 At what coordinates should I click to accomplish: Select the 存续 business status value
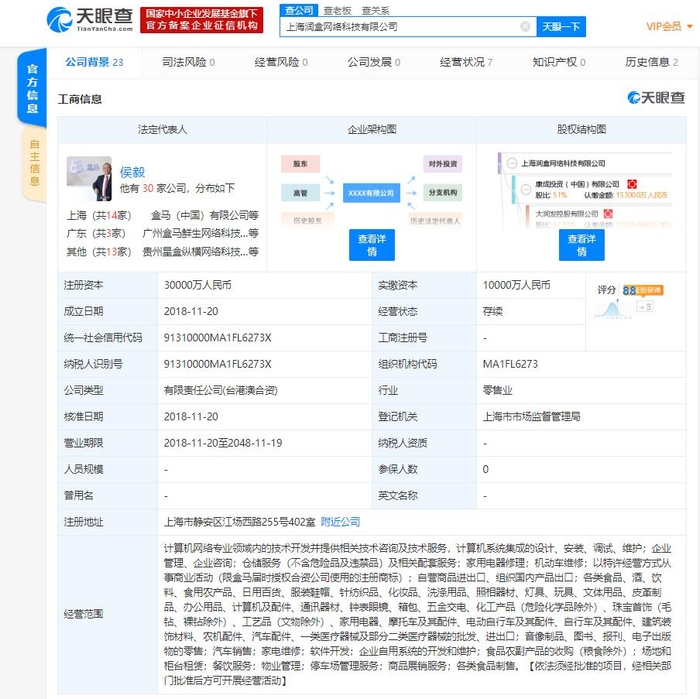492,311
